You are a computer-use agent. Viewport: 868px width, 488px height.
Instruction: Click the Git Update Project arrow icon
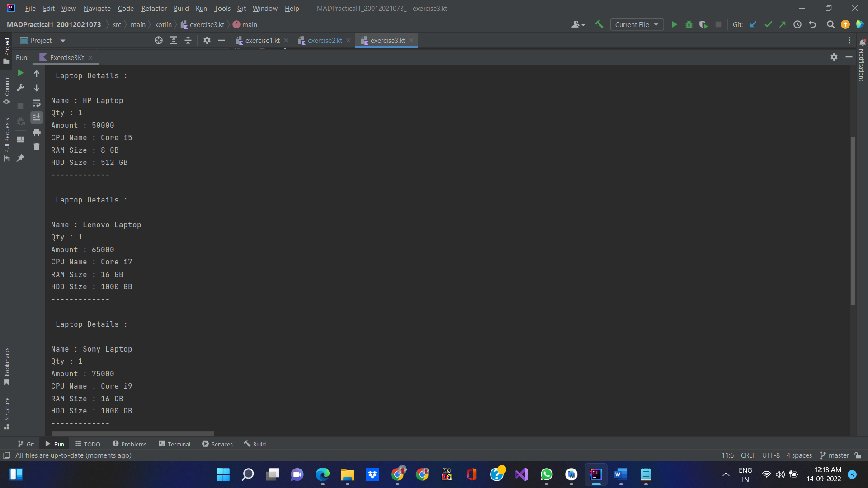click(753, 24)
